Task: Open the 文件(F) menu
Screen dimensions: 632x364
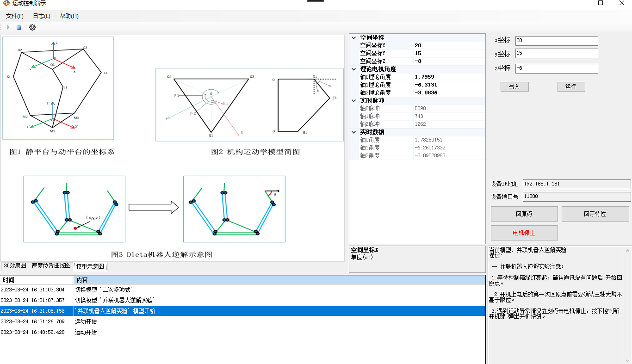Action: pyautogui.click(x=15, y=16)
